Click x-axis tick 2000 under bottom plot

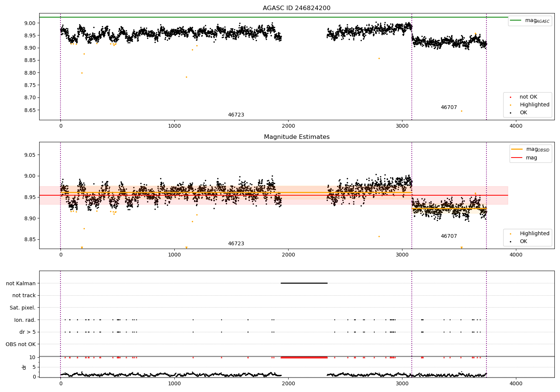point(288,384)
